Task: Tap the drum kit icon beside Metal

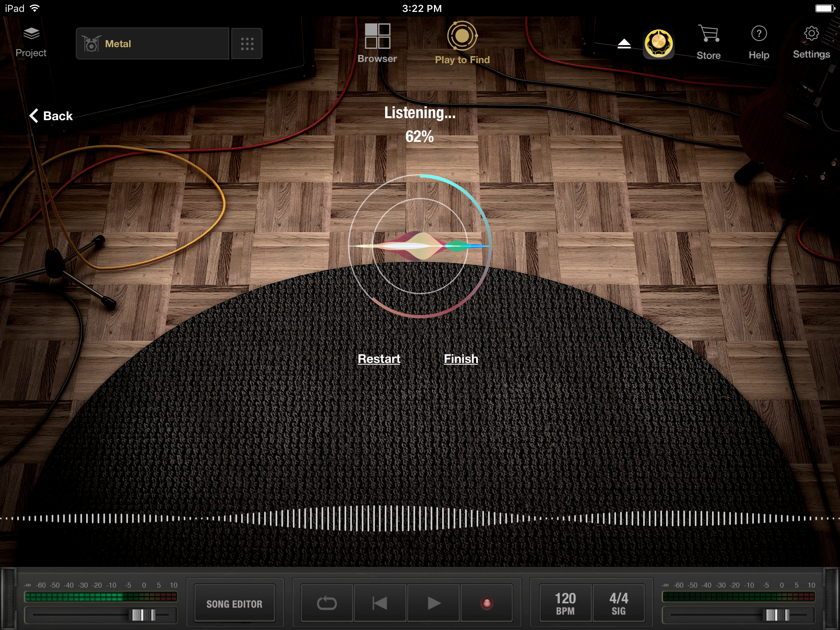Action: 91,43
